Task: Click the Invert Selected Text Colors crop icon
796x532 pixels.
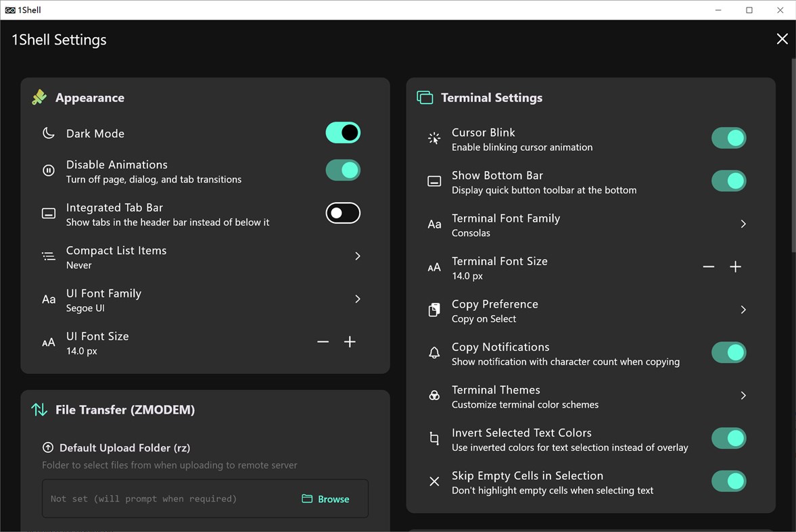Action: [x=434, y=439]
